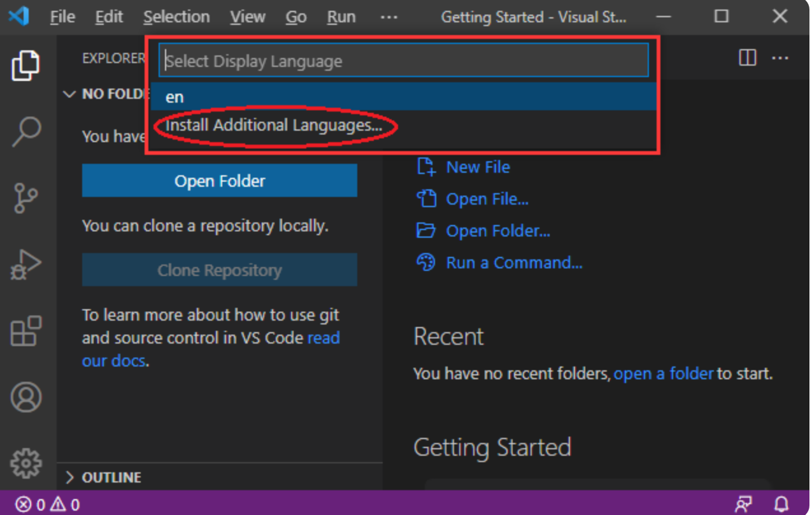Click the New File icon
Viewport: 812px width, 515px height.
tap(426, 167)
